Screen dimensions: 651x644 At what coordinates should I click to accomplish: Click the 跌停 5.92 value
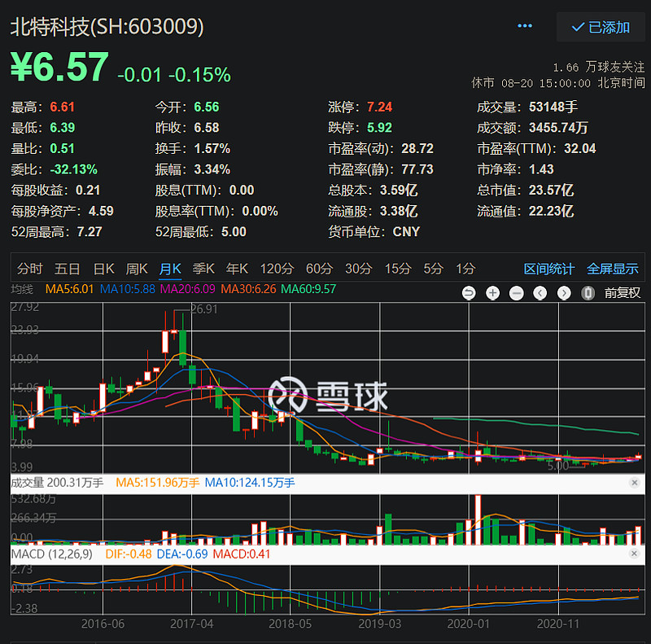pos(379,128)
